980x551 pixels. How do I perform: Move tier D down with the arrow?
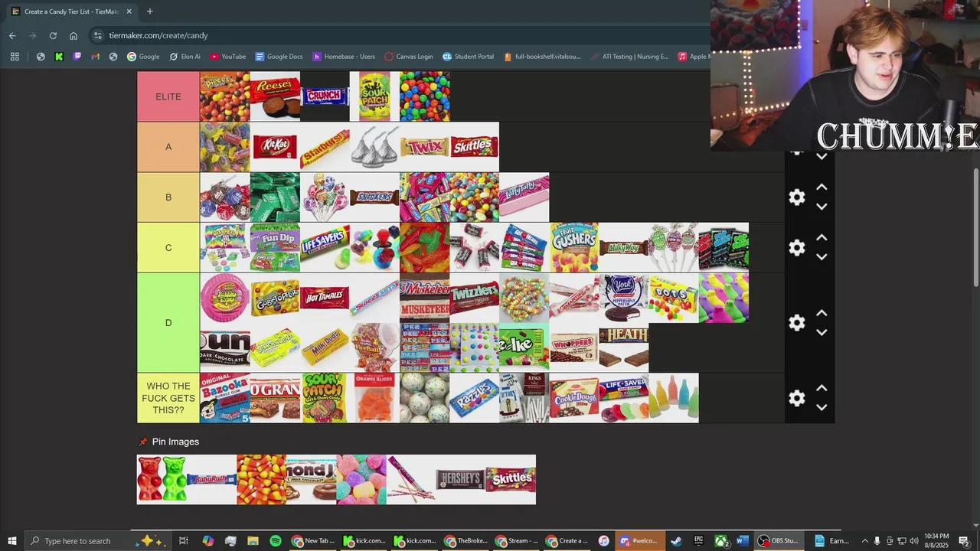(x=822, y=332)
